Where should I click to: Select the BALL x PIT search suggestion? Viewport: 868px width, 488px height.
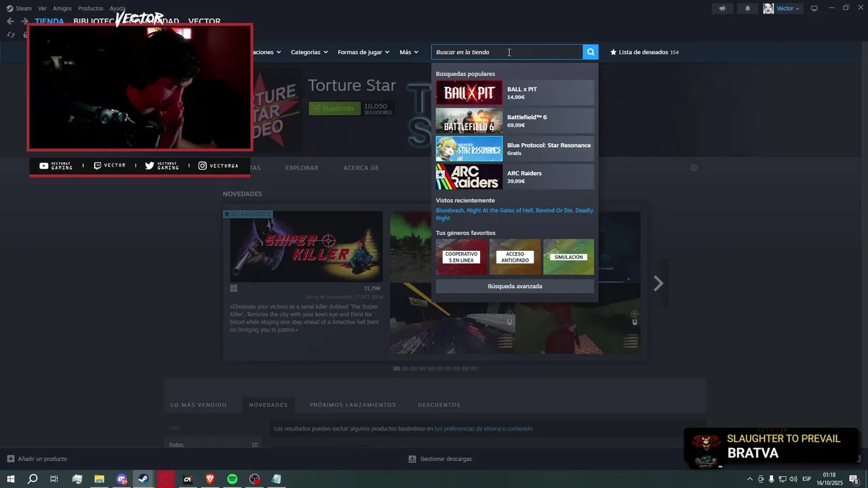click(515, 93)
